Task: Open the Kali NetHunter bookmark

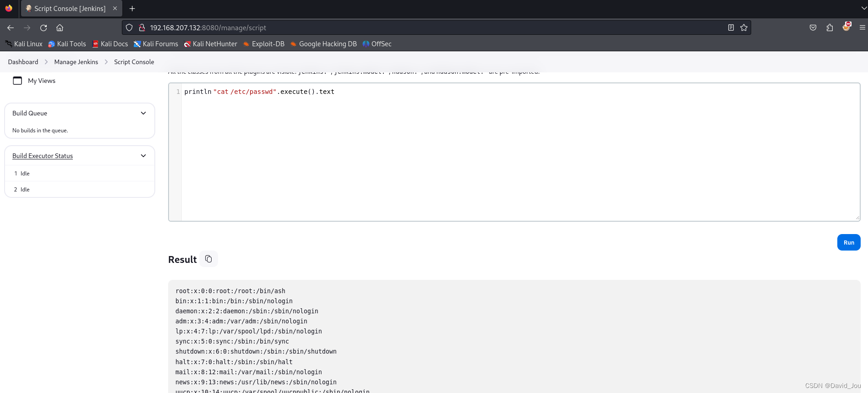Action: pos(210,44)
